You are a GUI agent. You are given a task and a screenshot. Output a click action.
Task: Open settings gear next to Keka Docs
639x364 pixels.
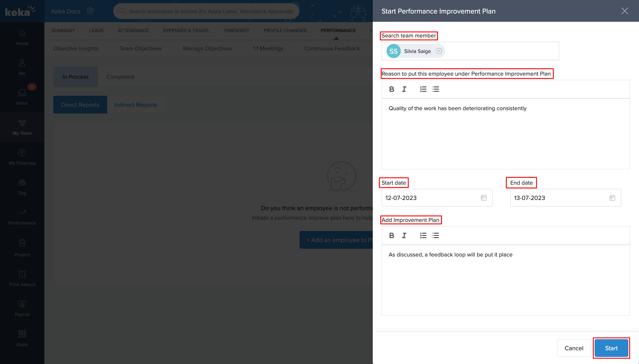click(x=90, y=10)
